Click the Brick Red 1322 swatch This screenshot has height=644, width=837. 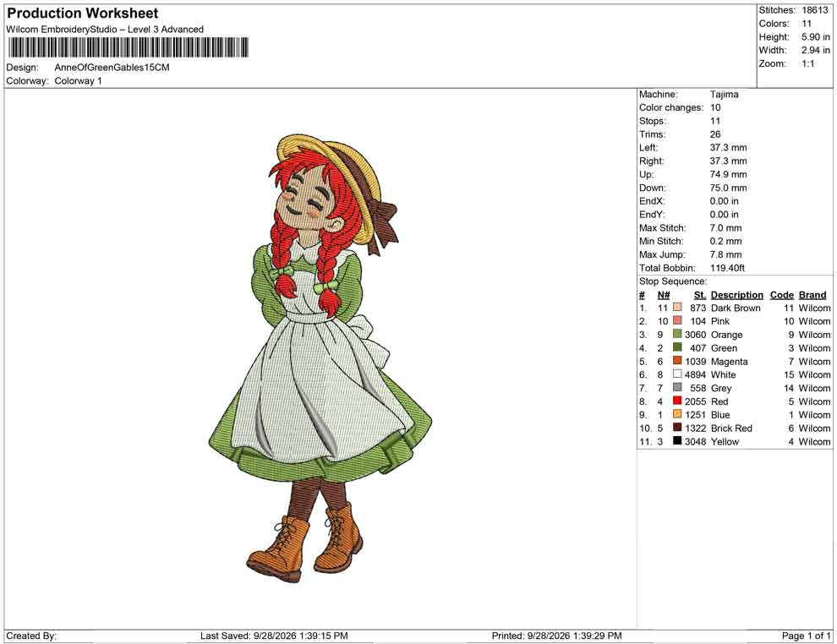pos(677,428)
